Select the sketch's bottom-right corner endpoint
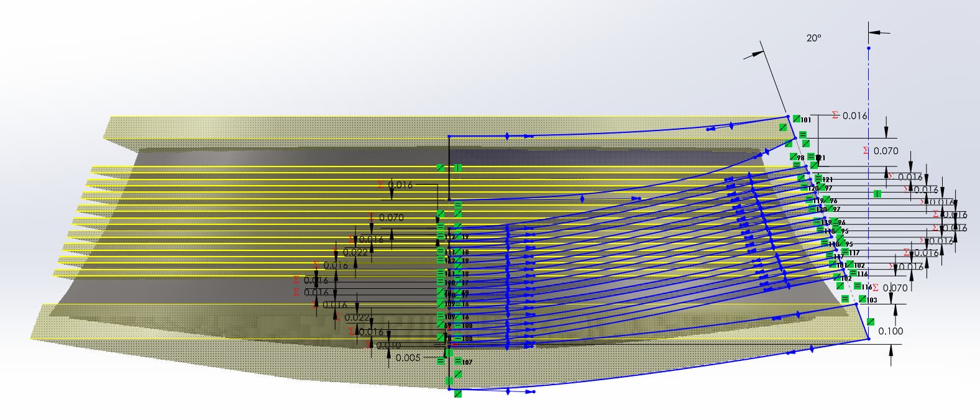 [868, 339]
